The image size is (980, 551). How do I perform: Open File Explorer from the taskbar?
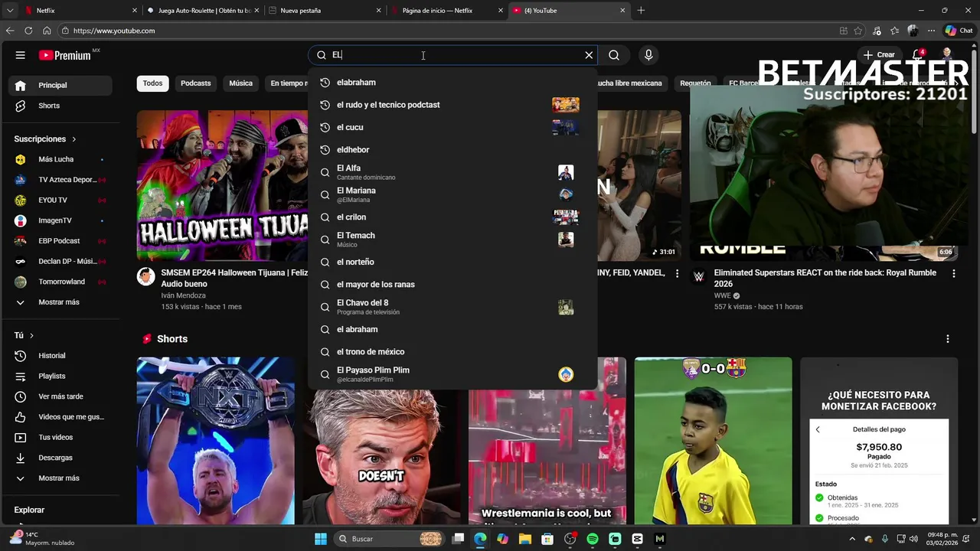[525, 539]
